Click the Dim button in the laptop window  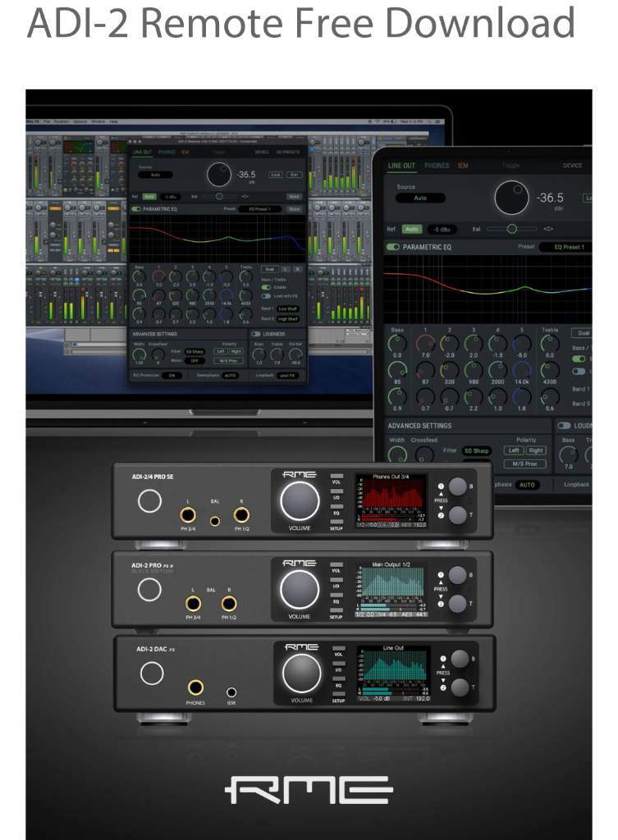[295, 175]
